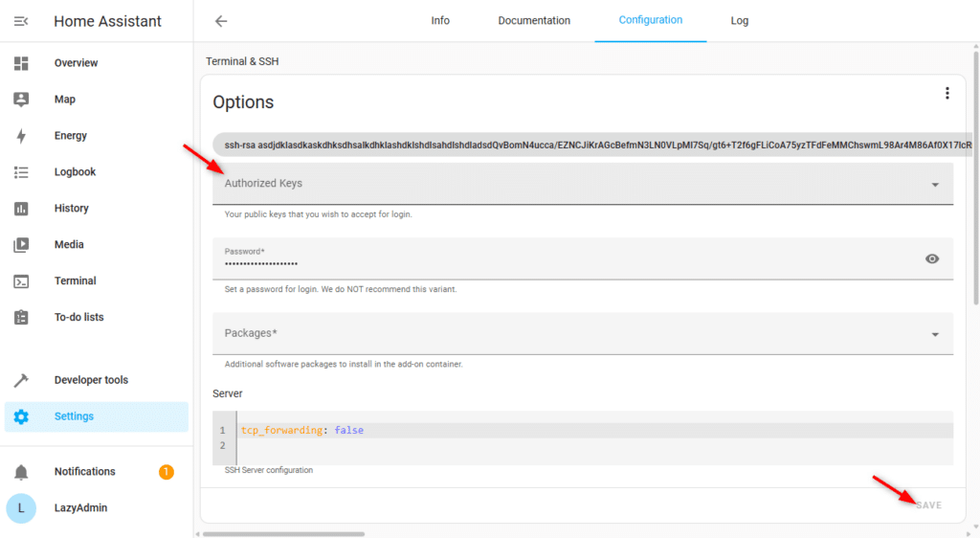Click the Media play icon
Image resolution: width=980 pixels, height=538 pixels.
21,245
